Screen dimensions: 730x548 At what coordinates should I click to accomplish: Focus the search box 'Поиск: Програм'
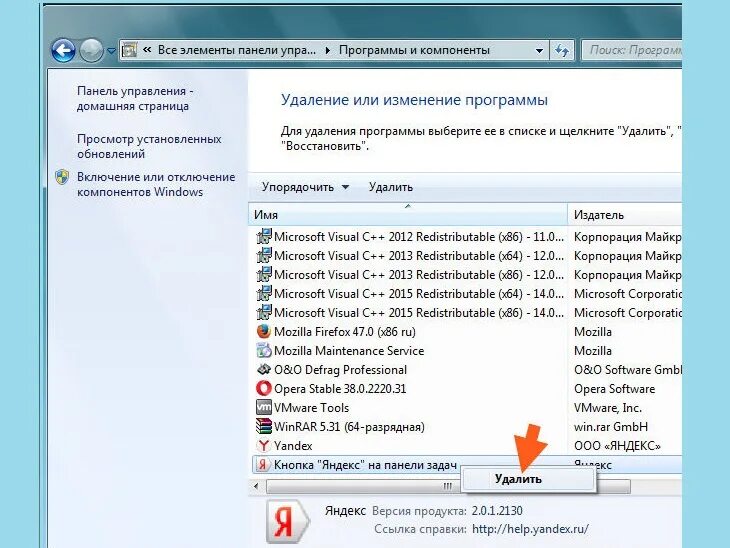tap(632, 50)
